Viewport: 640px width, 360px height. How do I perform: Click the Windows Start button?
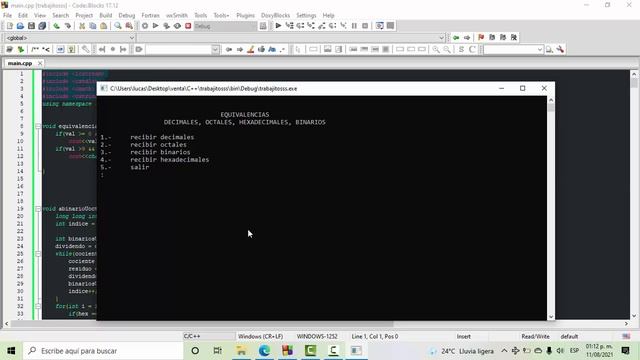pyautogui.click(x=11, y=351)
